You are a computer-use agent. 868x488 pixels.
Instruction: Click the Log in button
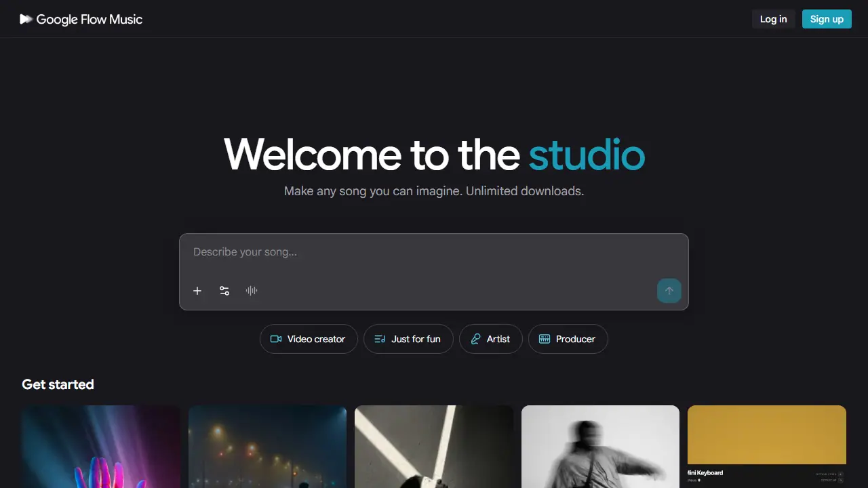(773, 19)
